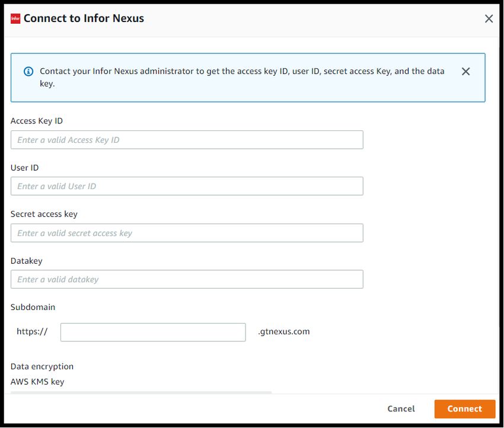Image resolution: width=504 pixels, height=428 pixels.
Task: Click the 'User ID' field label
Action: click(25, 168)
